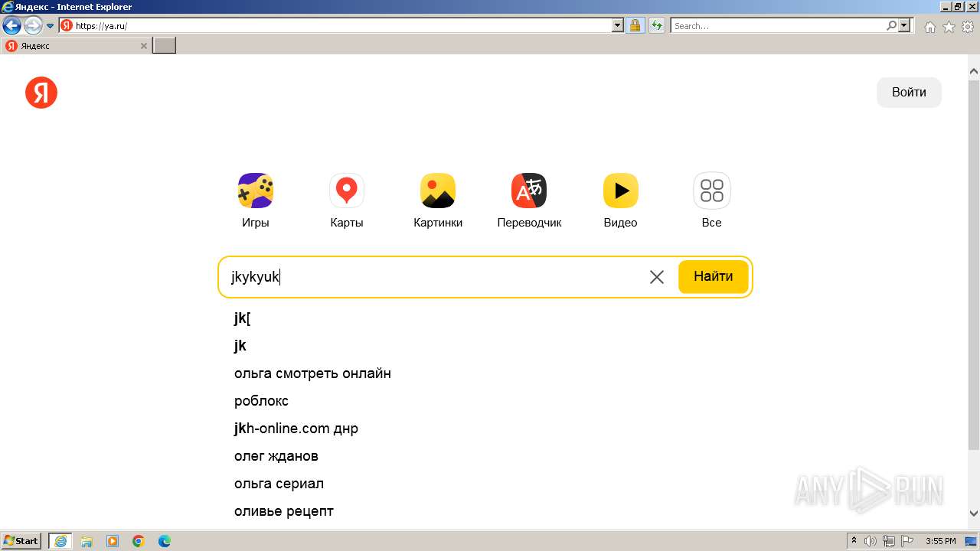Open the Картинки images icon
The height and width of the screenshot is (551, 980).
438,191
